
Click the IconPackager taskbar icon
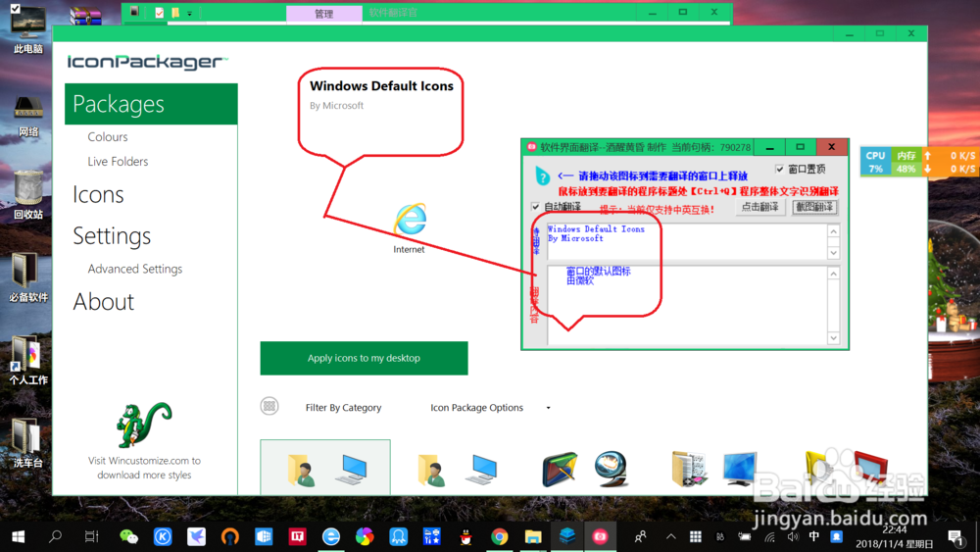tap(566, 536)
